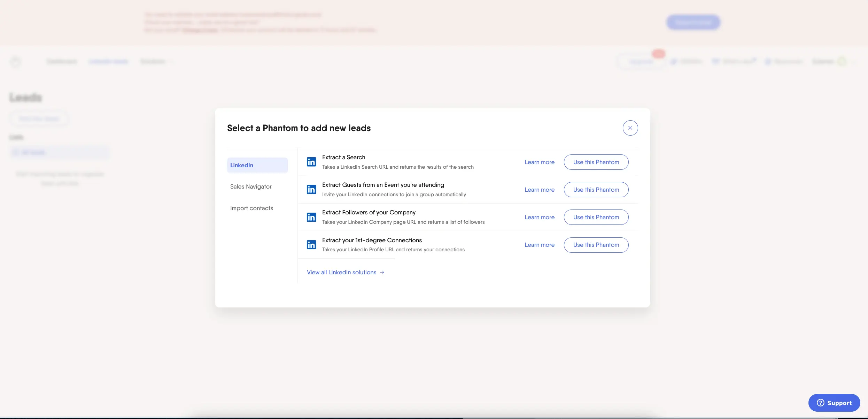This screenshot has height=419, width=868.
Task: Learn more about Extract Guests from Event
Action: point(539,190)
